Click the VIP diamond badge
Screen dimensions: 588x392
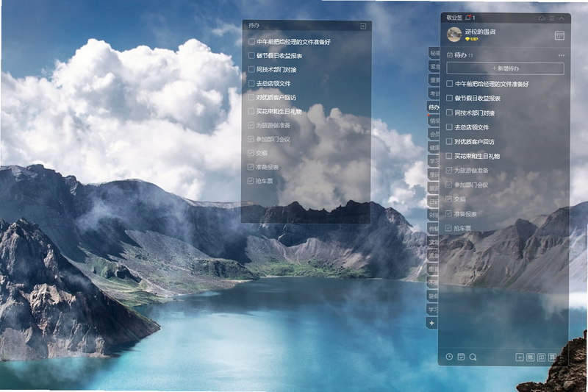coord(471,39)
